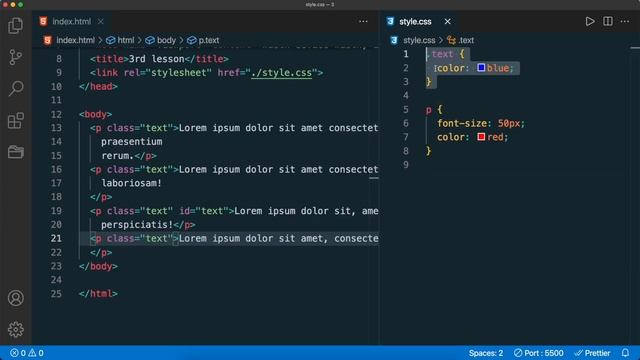Image resolution: width=640 pixels, height=360 pixels.
Task: Click line number 5 in style.css
Action: (405, 109)
